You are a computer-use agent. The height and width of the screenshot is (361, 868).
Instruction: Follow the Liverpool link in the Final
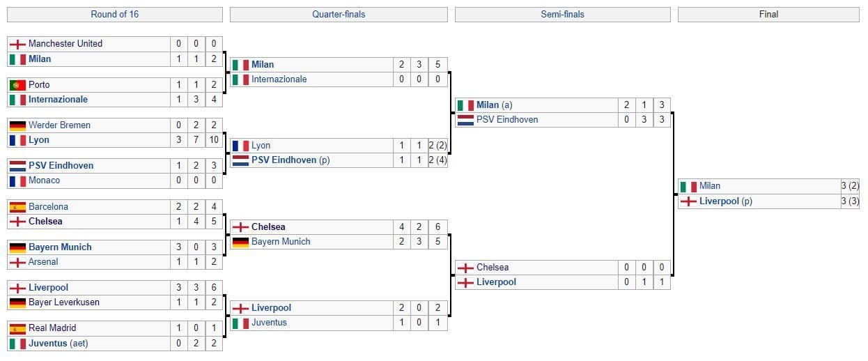pos(725,201)
